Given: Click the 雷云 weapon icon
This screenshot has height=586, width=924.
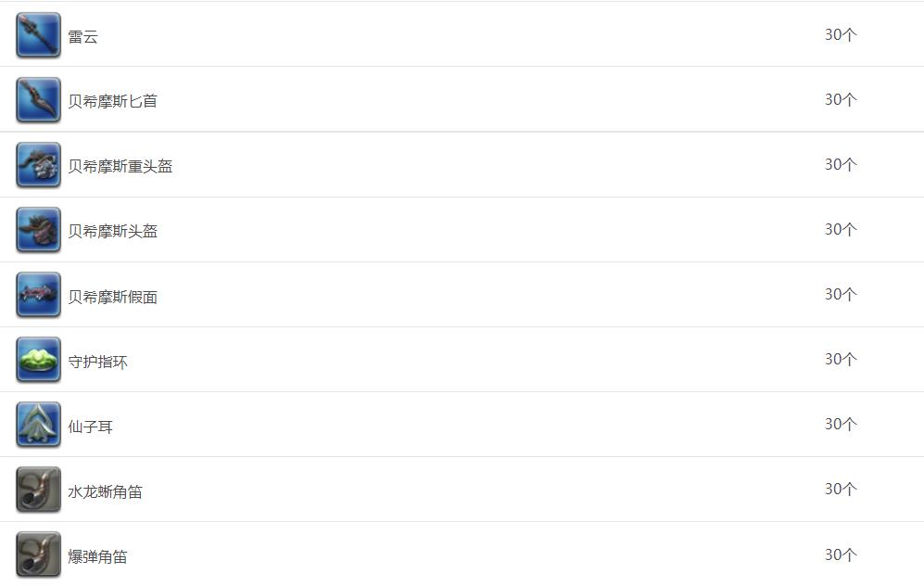Looking at the screenshot, I should click(x=38, y=35).
